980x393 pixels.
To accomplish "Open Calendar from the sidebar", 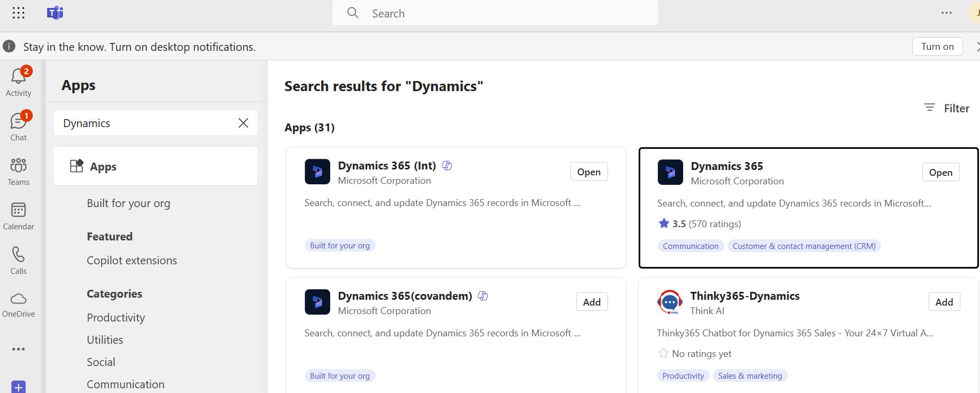I will pyautogui.click(x=19, y=216).
